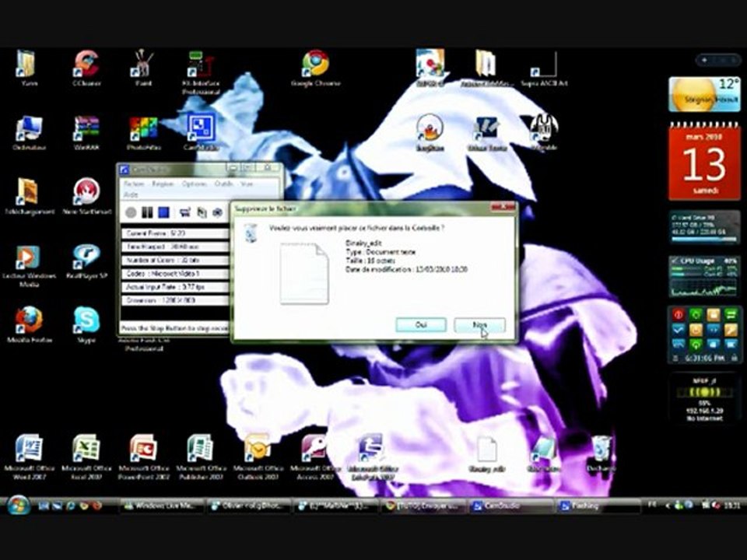Close the Supprimer le fichier dialog
Screen dimensions: 747x560
pyautogui.click(x=503, y=207)
